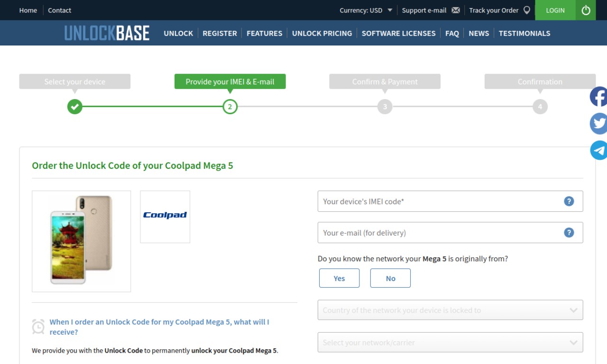This screenshot has width=607, height=364.
Task: Click the UnlockBase logo
Action: click(x=107, y=33)
